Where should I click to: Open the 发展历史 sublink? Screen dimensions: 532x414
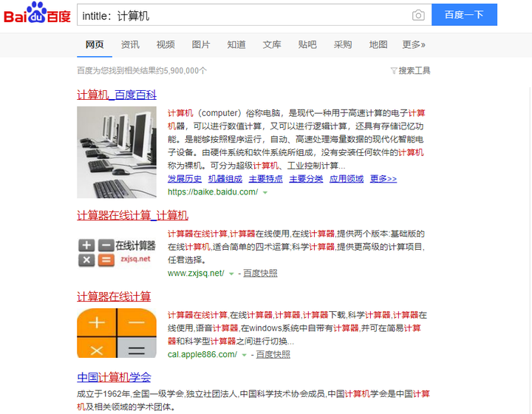pyautogui.click(x=185, y=179)
